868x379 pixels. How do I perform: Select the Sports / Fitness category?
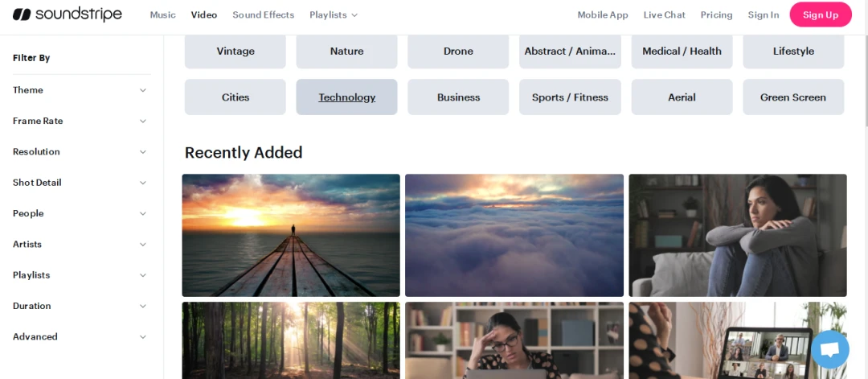pos(570,97)
